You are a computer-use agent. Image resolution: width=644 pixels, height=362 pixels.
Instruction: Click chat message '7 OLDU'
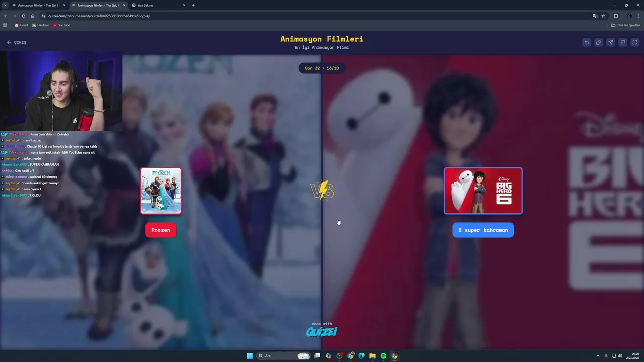pos(35,195)
